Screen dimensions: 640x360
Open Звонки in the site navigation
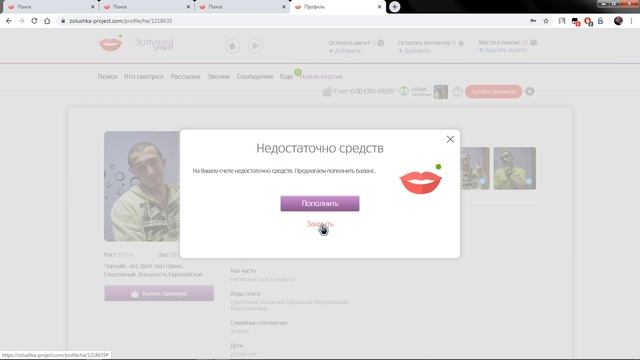tap(218, 76)
